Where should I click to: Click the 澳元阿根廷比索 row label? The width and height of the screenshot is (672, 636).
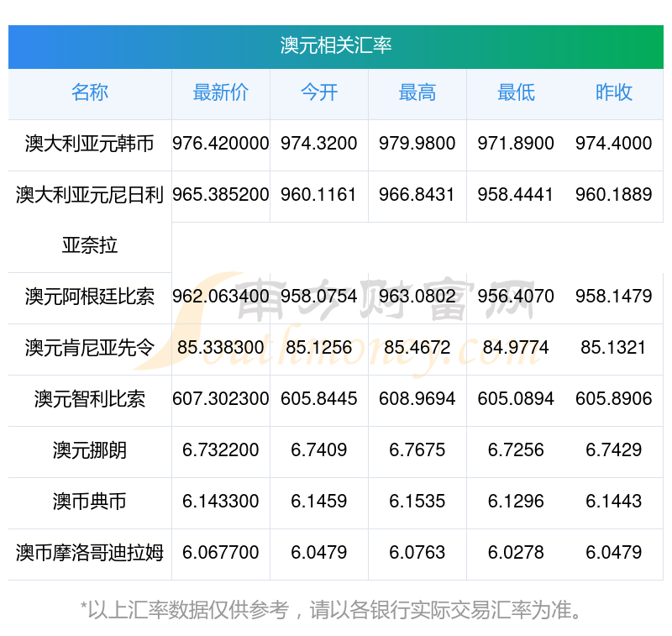coord(90,297)
